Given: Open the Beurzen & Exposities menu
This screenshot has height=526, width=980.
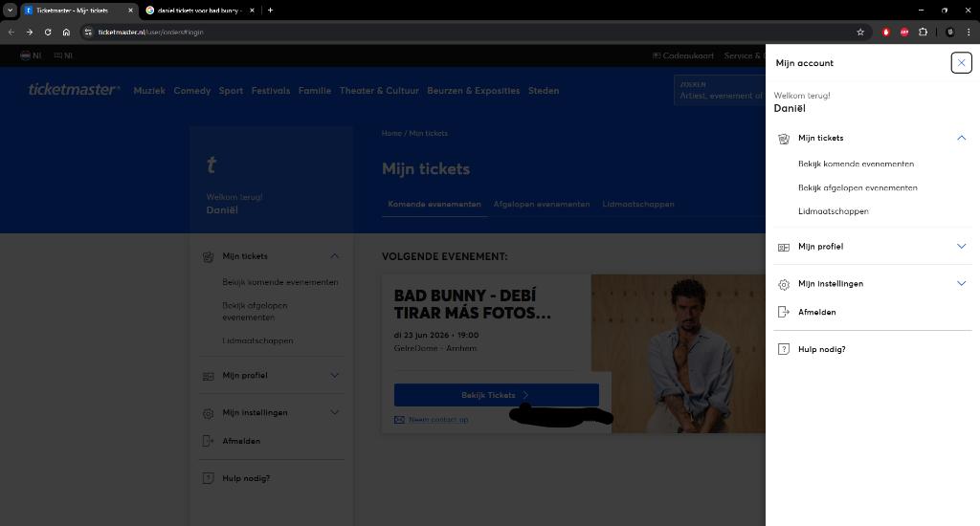Looking at the screenshot, I should (473, 91).
